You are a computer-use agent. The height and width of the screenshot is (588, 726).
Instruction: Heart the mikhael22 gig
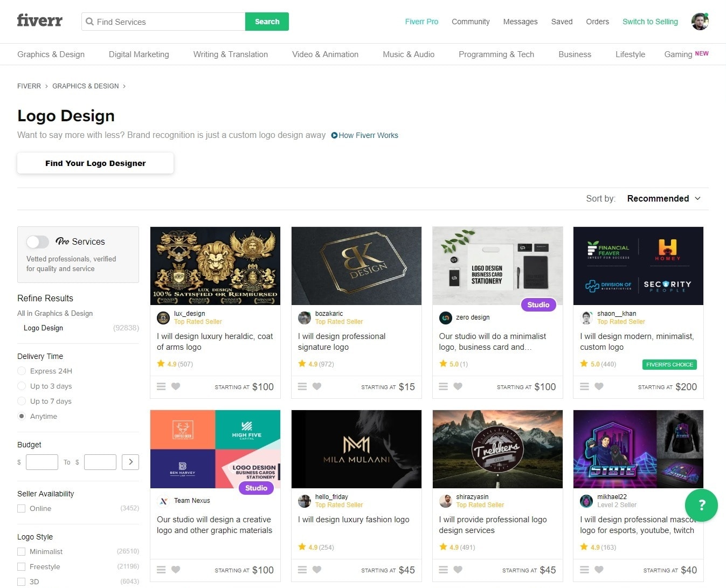click(x=599, y=570)
